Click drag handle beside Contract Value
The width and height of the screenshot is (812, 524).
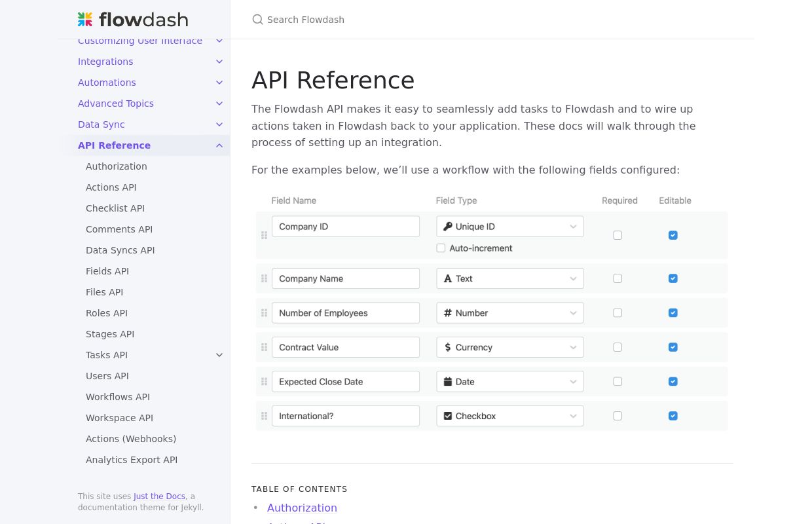coord(265,347)
